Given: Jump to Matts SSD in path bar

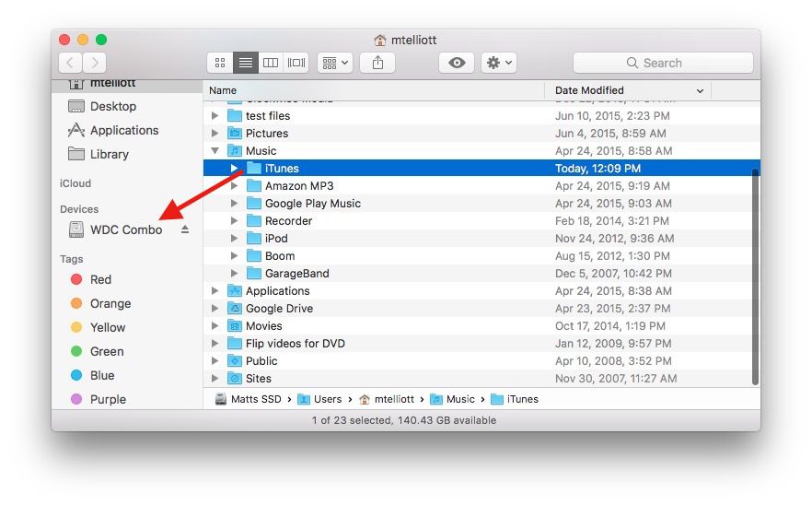Looking at the screenshot, I should [248, 399].
